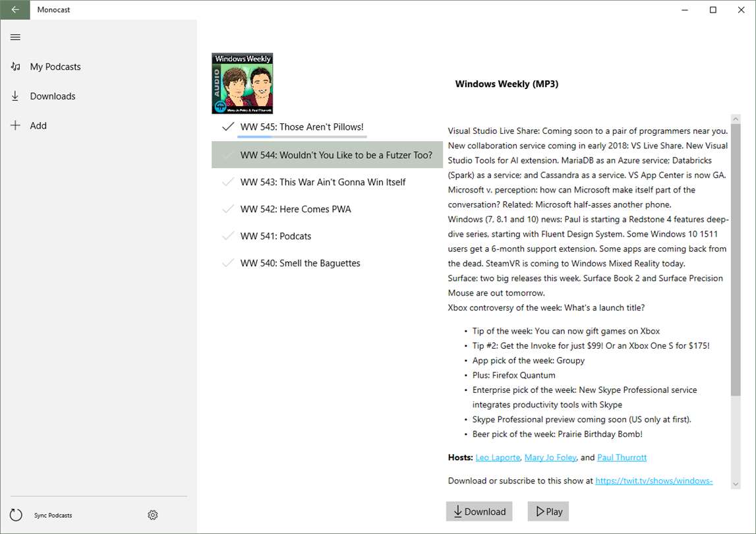Toggle played checkmark on WW 543

pyautogui.click(x=228, y=182)
